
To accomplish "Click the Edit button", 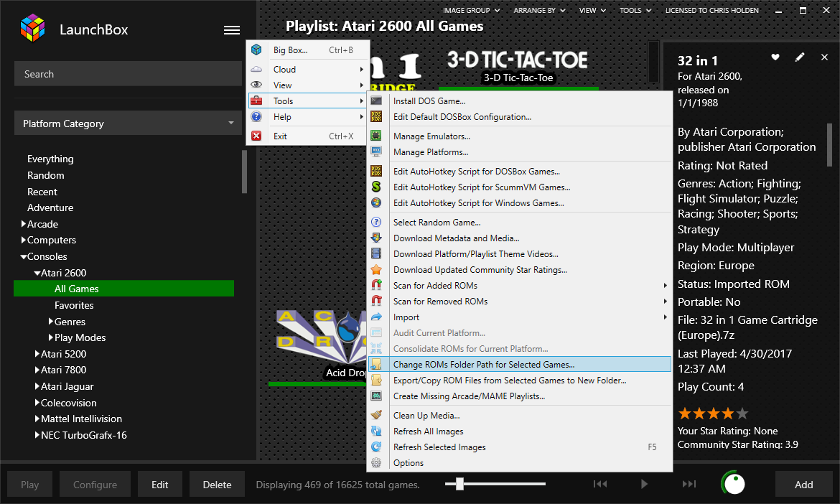I will pyautogui.click(x=159, y=485).
